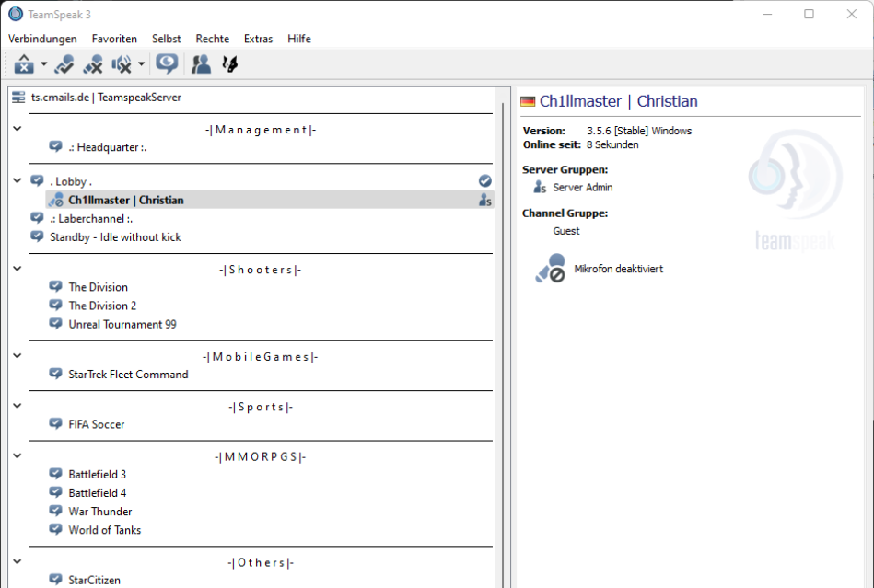The width and height of the screenshot is (874, 588).
Task: Click the Headquarter channel icon
Action: tap(56, 146)
